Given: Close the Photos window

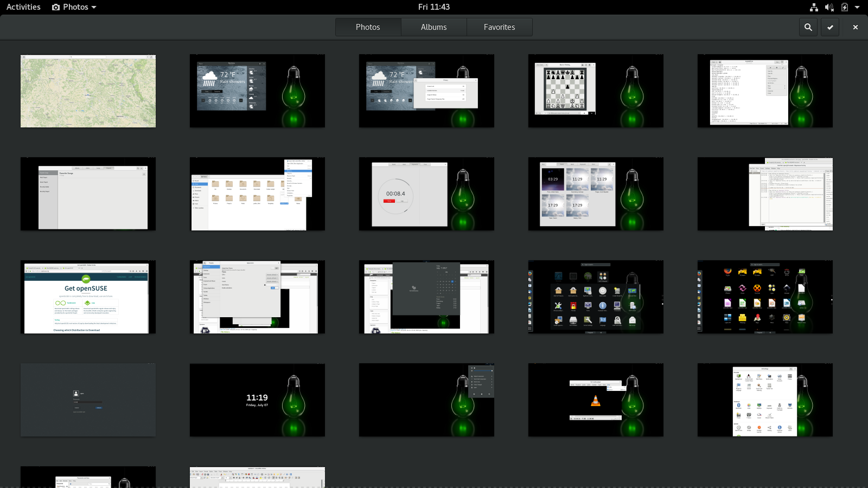Looking at the screenshot, I should click(856, 27).
